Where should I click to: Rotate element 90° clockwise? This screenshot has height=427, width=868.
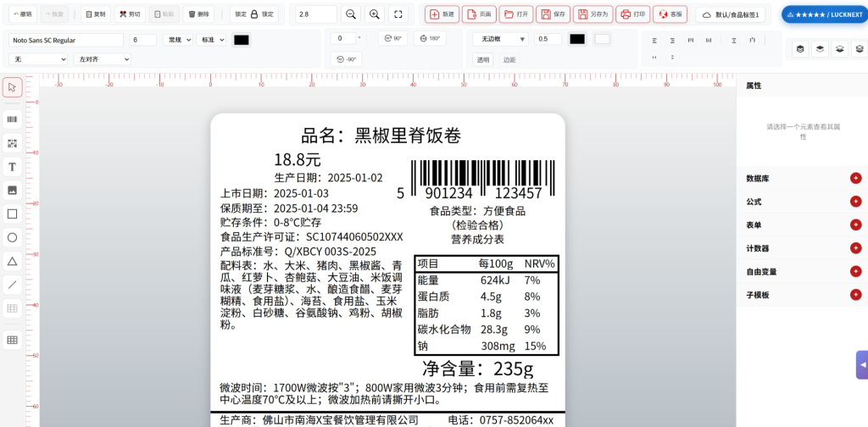click(x=393, y=39)
